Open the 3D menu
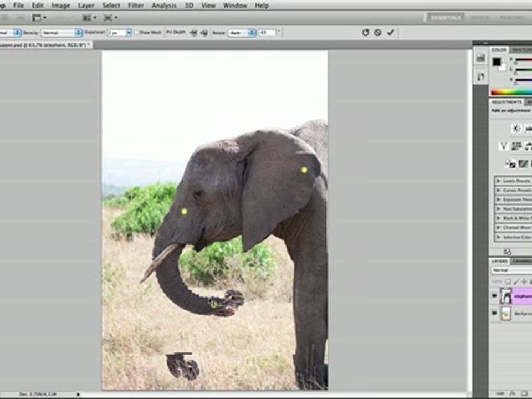The width and height of the screenshot is (532, 399). coord(189,6)
